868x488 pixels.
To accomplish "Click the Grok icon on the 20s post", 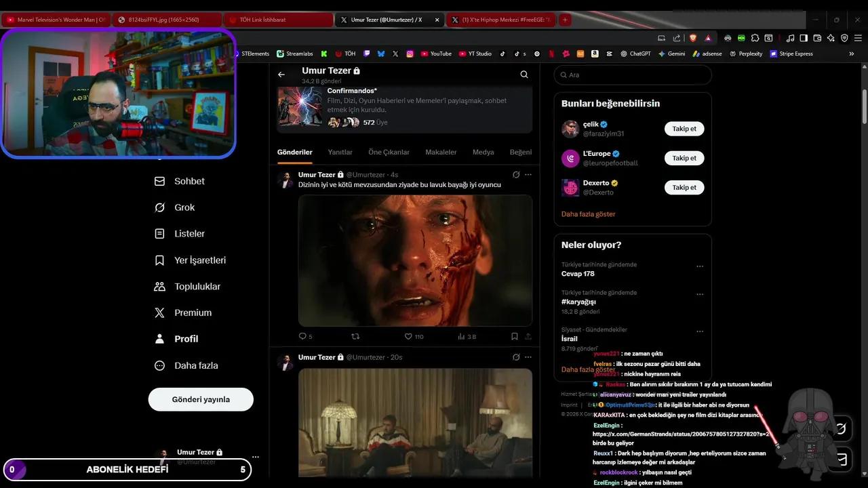I will [516, 357].
